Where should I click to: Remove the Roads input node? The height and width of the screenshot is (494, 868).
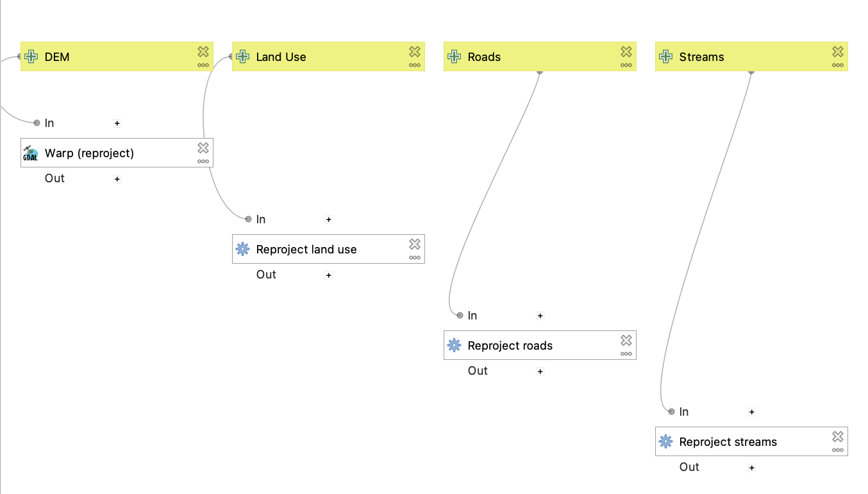click(626, 51)
